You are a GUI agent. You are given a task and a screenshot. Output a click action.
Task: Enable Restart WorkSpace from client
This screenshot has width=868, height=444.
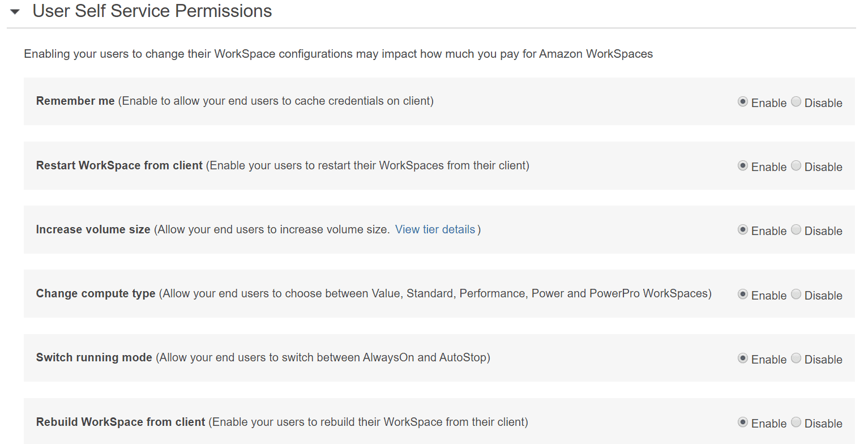click(743, 166)
